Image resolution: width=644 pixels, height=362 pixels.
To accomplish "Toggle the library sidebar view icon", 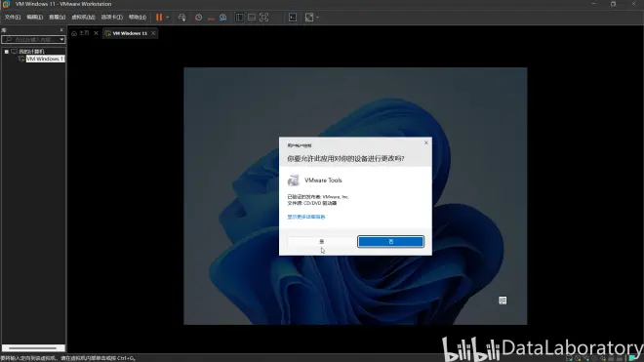I will pos(239,18).
